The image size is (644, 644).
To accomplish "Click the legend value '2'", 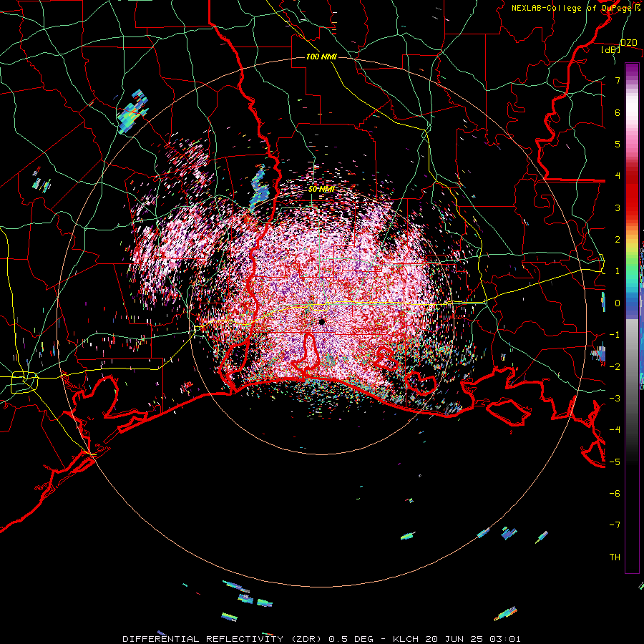I will [618, 240].
